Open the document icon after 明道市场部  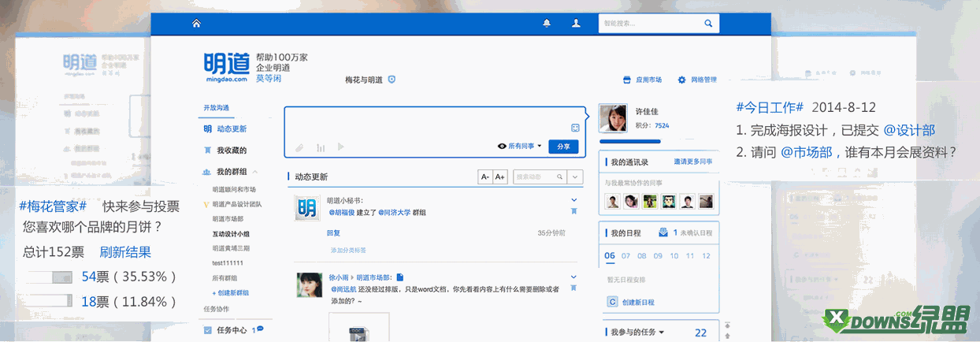400,277
